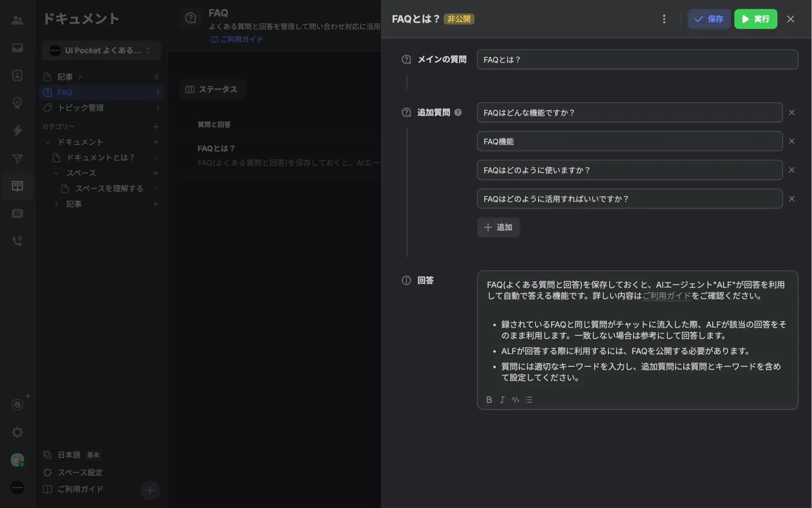Open the chat bubble with notification dot
The image size is (812, 508).
(17, 404)
